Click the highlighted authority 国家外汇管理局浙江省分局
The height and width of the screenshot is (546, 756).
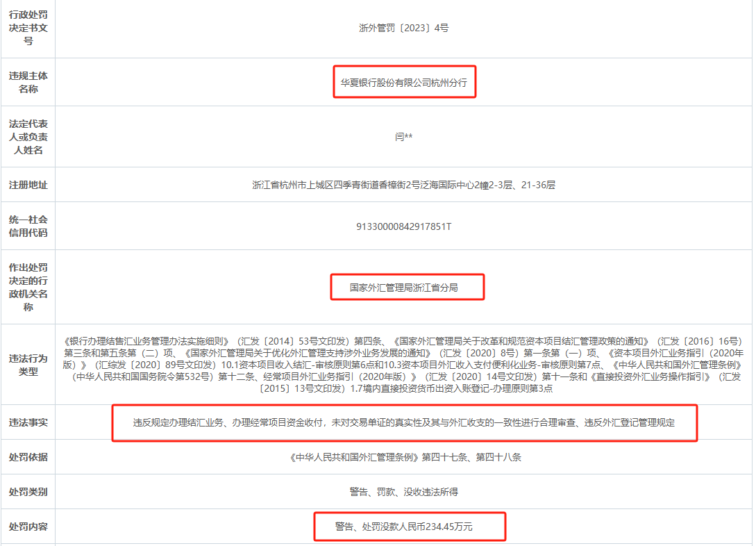405,286
